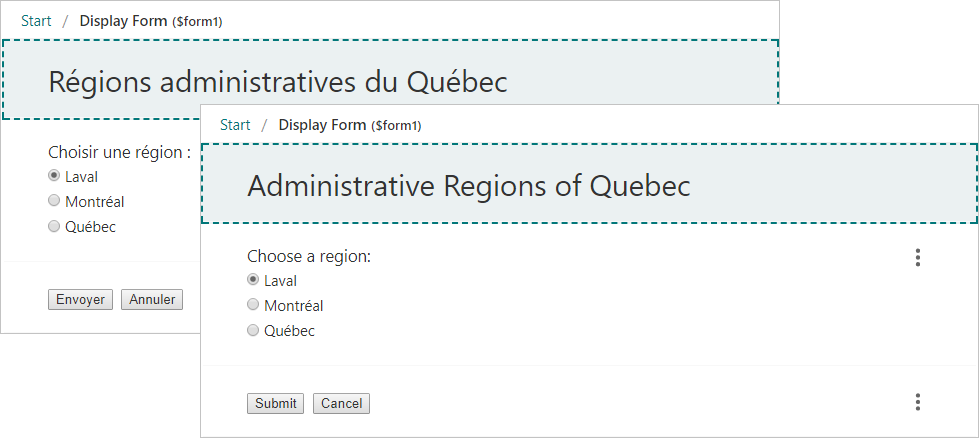The image size is (979, 438).
Task: Open the three-dot menu beside Choose a region
Action: coord(917,258)
